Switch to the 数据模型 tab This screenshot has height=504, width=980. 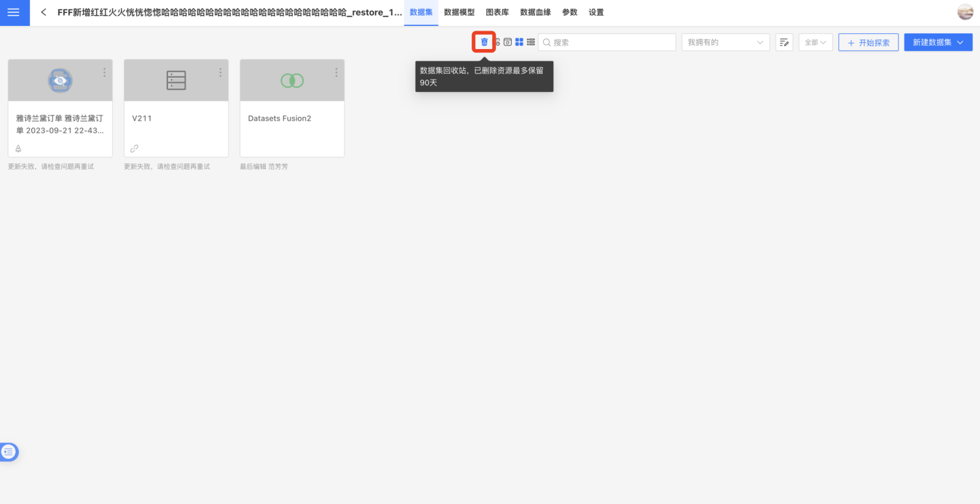[459, 12]
